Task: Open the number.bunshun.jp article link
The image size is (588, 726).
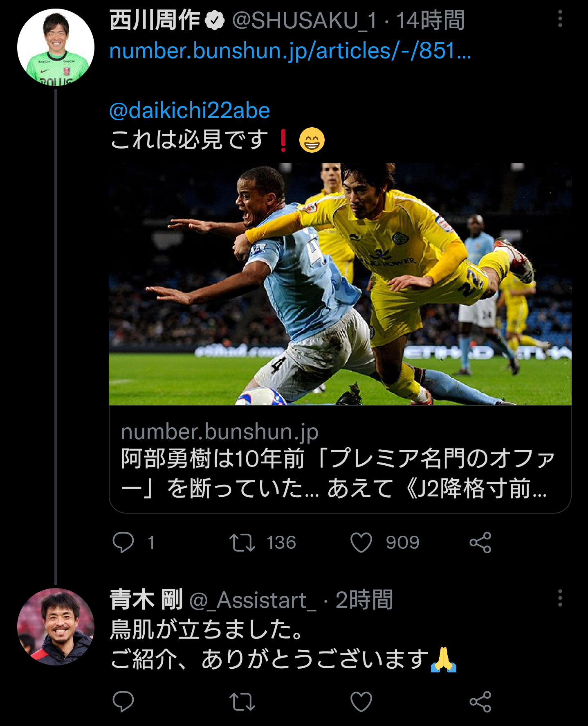Action: tap(290, 51)
